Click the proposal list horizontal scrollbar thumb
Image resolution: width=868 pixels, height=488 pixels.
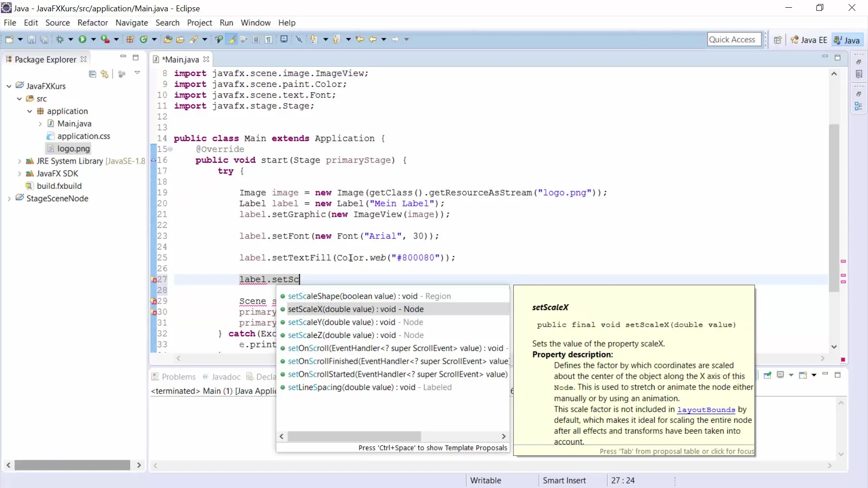(x=354, y=436)
